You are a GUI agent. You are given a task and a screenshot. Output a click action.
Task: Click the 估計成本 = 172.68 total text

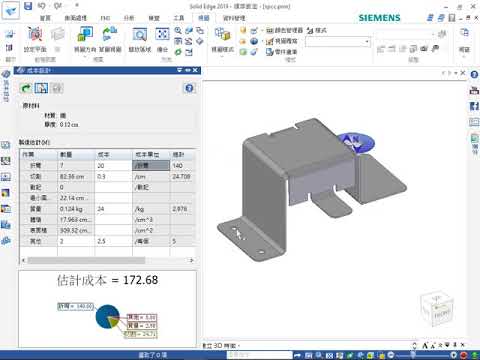[107, 280]
